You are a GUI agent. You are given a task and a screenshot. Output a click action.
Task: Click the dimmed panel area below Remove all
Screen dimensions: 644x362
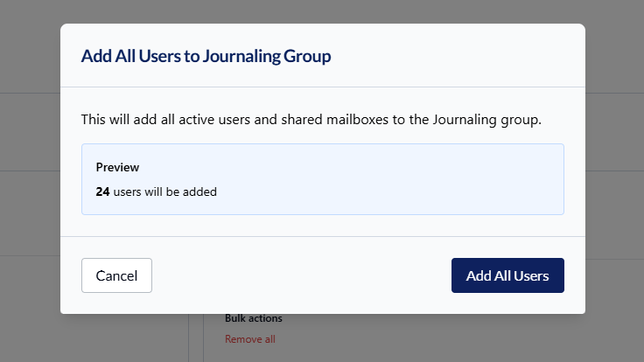(350, 352)
